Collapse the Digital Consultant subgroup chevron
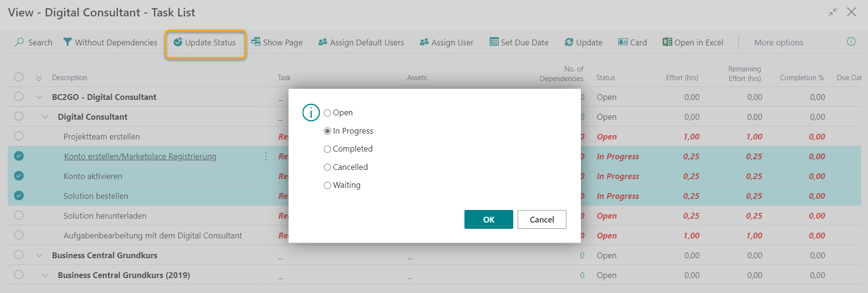Image resolution: width=868 pixels, height=293 pixels. click(x=45, y=117)
